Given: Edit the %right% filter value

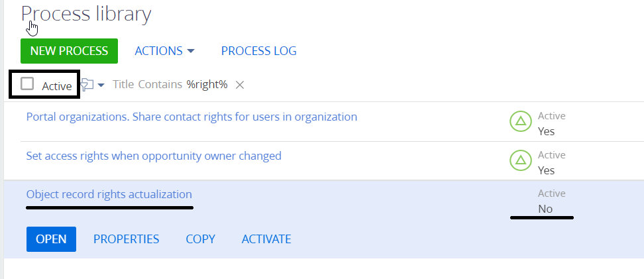Looking at the screenshot, I should click(207, 85).
